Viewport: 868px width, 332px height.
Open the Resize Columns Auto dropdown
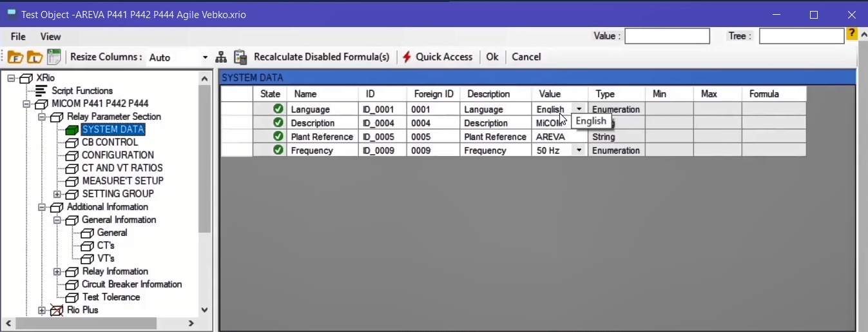point(205,57)
